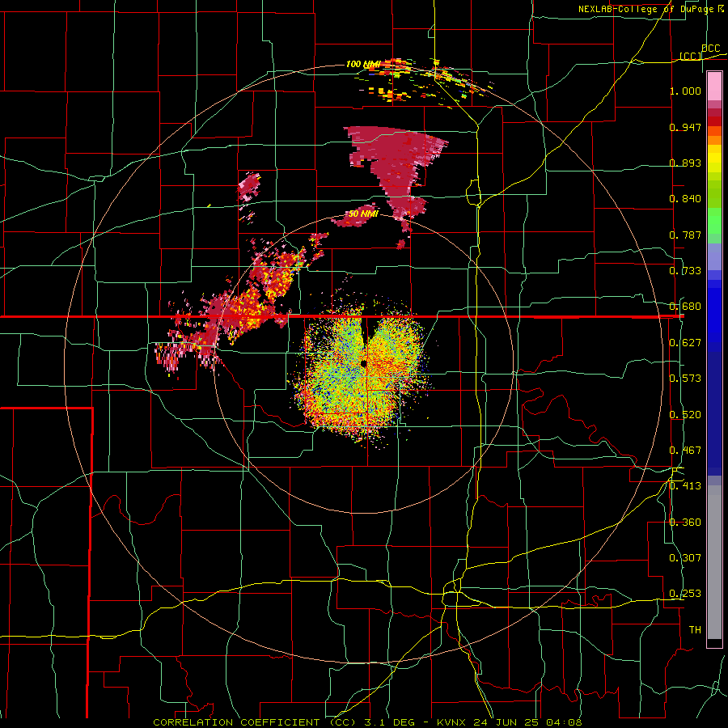
Task: Click the 100 NMI range ring label
Action: click(x=362, y=64)
